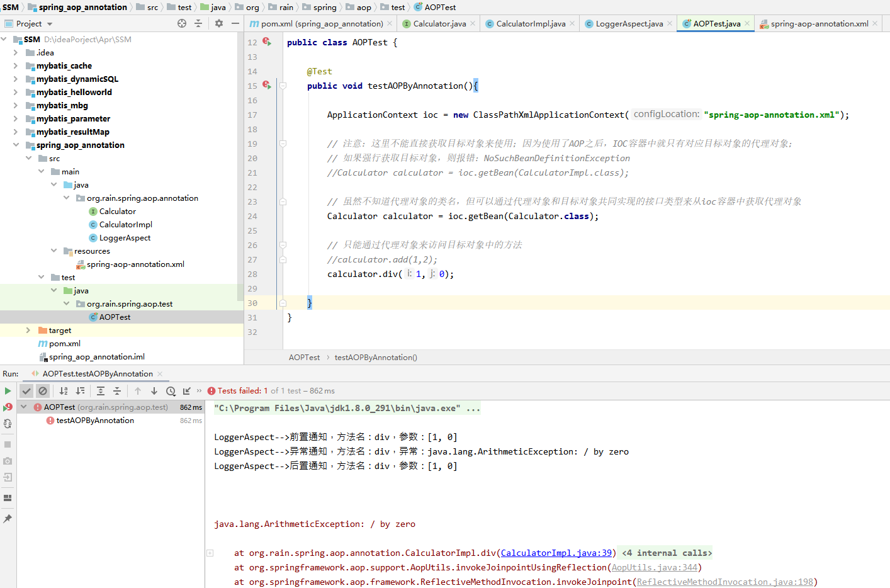Image resolution: width=890 pixels, height=588 pixels.
Task: Click Select Opened File target icon in Project panel
Action: [182, 23]
